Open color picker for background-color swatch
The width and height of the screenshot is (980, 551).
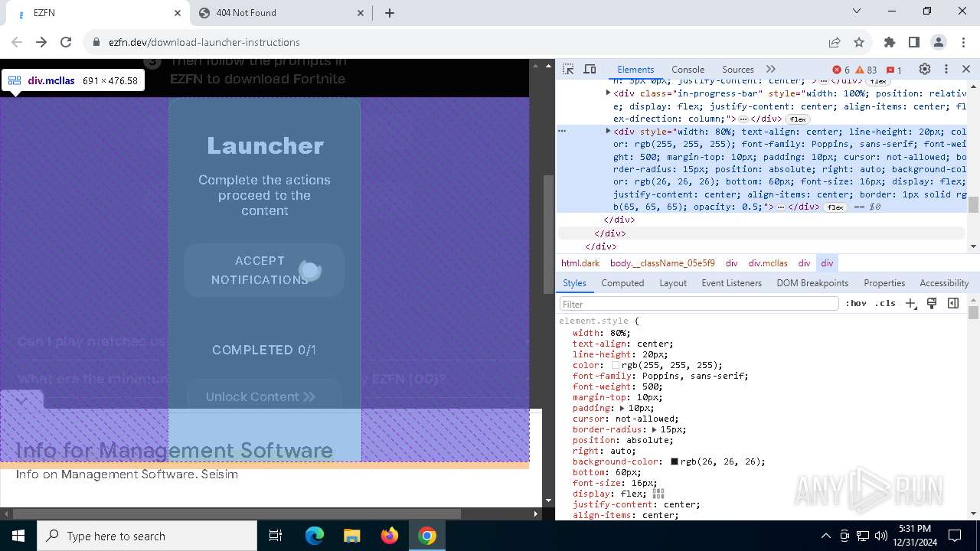675,461
